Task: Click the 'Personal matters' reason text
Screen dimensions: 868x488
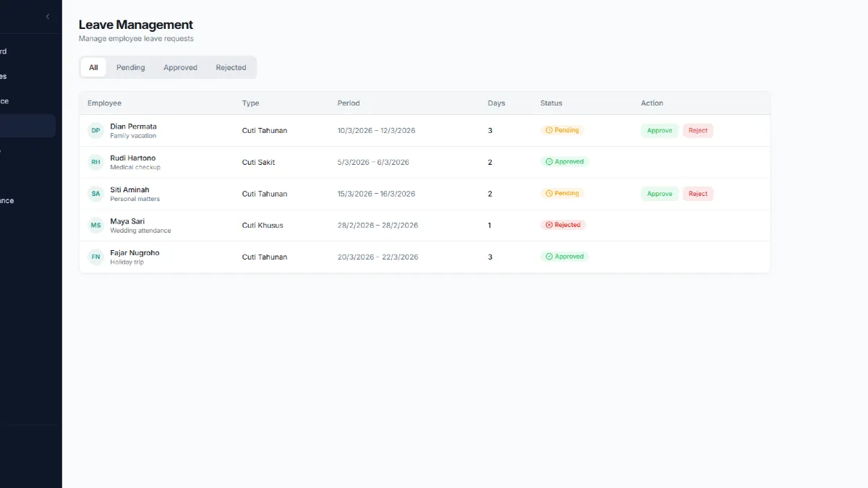Action: point(135,199)
